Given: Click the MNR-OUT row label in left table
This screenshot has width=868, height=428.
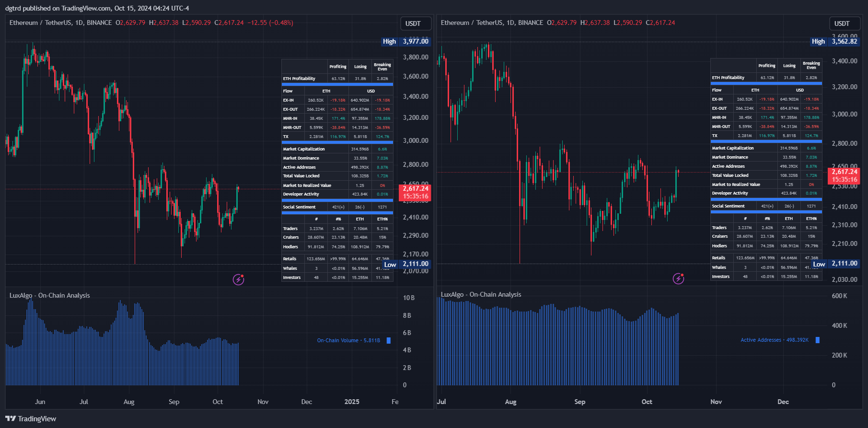Looking at the screenshot, I should click(292, 127).
